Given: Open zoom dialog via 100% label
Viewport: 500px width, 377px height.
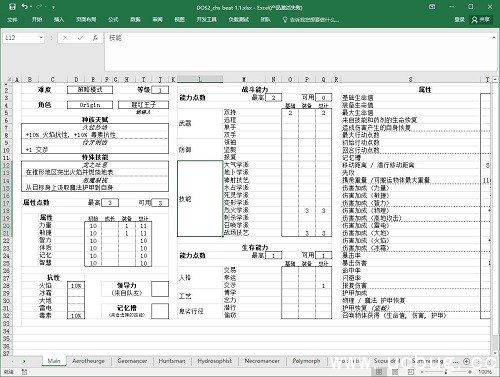Looking at the screenshot, I should (x=485, y=371).
